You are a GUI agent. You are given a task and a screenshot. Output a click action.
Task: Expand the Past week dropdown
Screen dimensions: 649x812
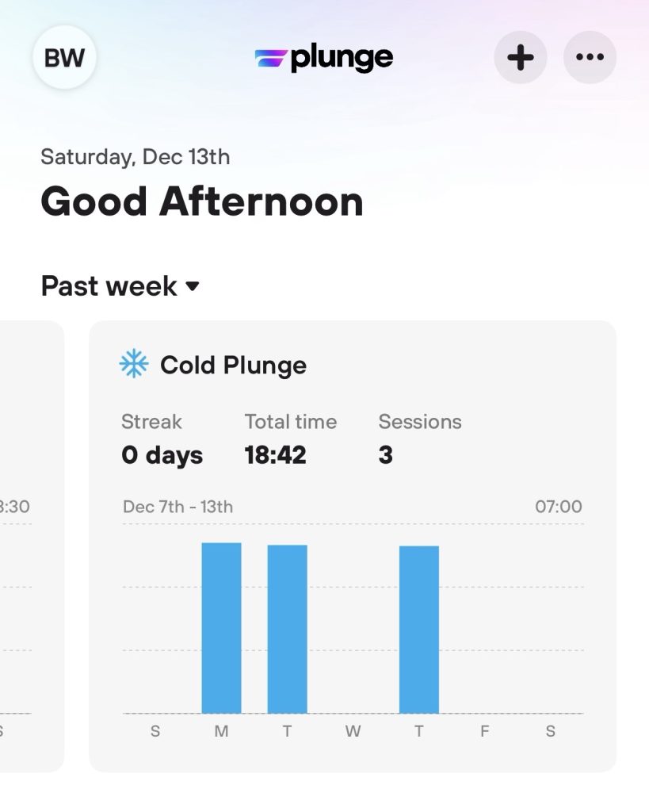(120, 285)
